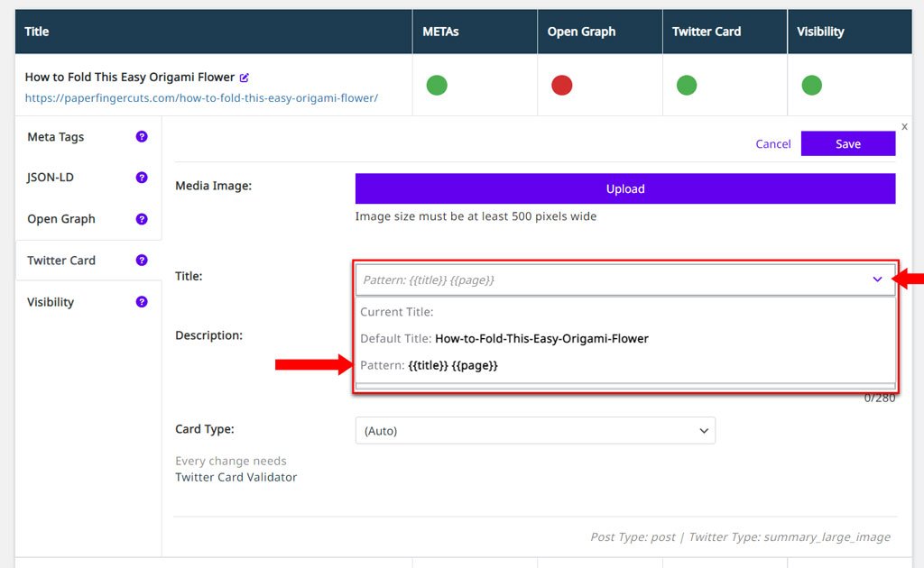
Task: Click the Save button
Action: point(848,143)
